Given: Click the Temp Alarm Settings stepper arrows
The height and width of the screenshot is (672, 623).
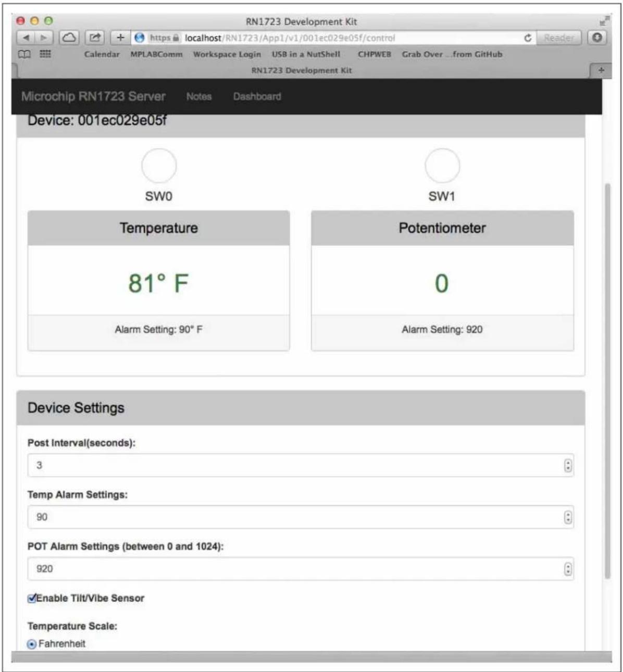Looking at the screenshot, I should tap(568, 517).
